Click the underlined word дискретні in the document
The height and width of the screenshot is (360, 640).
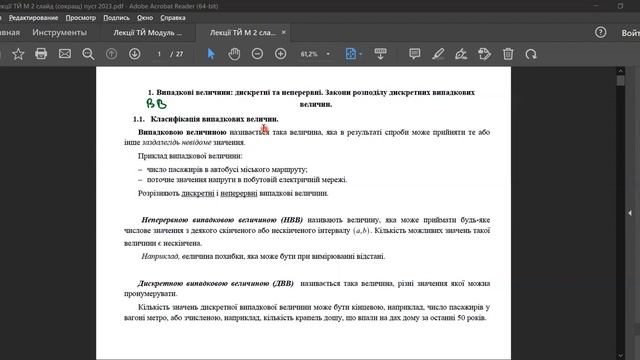pyautogui.click(x=198, y=193)
